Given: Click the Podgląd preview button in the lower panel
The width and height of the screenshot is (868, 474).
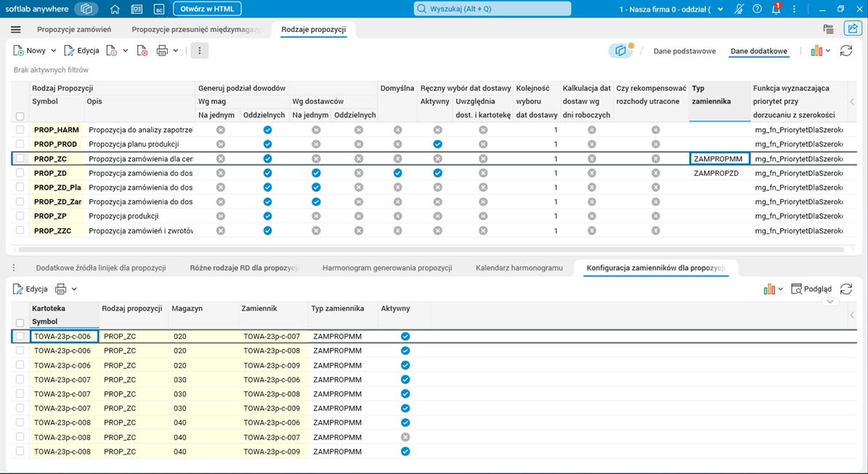Looking at the screenshot, I should (811, 289).
